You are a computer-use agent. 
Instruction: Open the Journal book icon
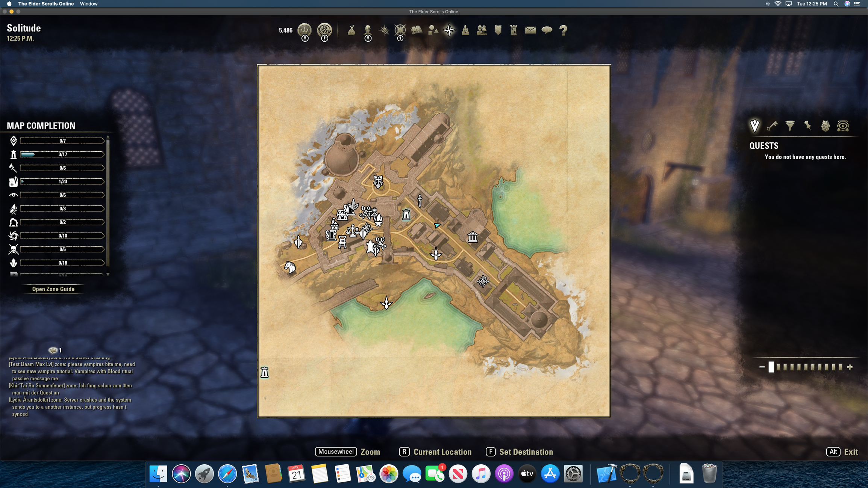coord(417,30)
